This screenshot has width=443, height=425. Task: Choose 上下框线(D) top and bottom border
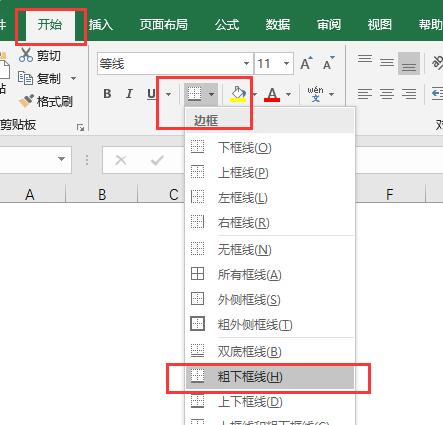coord(270,402)
